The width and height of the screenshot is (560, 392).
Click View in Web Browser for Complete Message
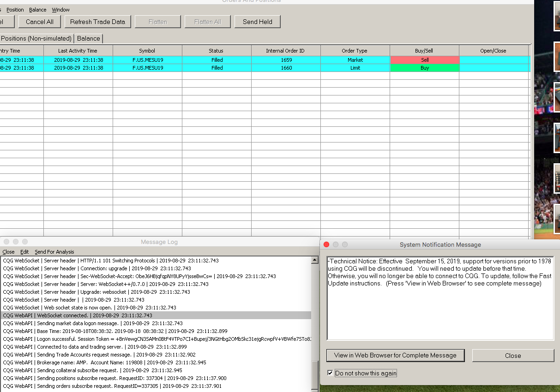(x=395, y=355)
